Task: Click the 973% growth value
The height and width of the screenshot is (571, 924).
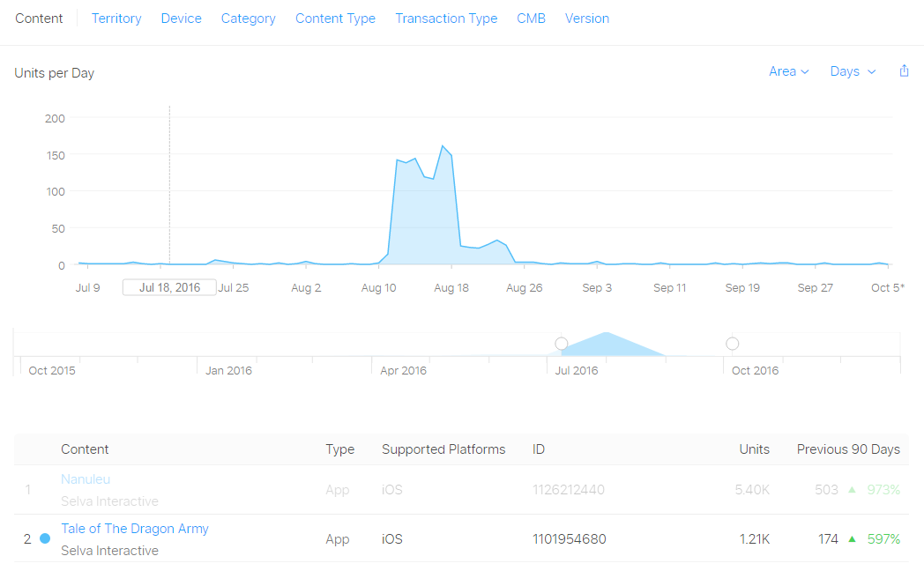Action: [884, 489]
